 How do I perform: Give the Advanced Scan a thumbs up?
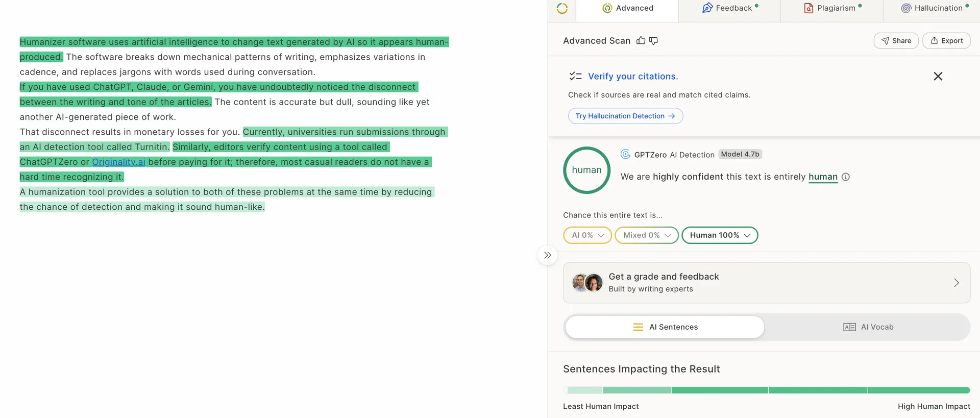pos(641,40)
